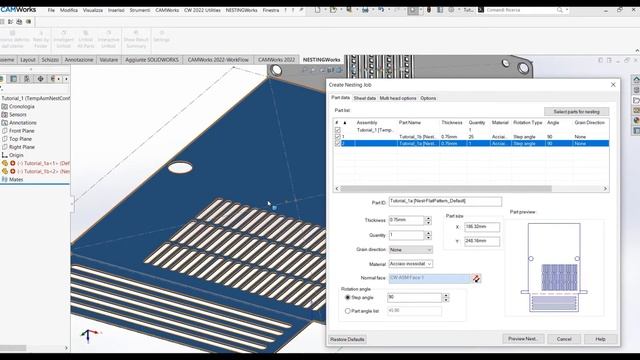Click the Nest by Folder ribbon icon

pos(41,33)
